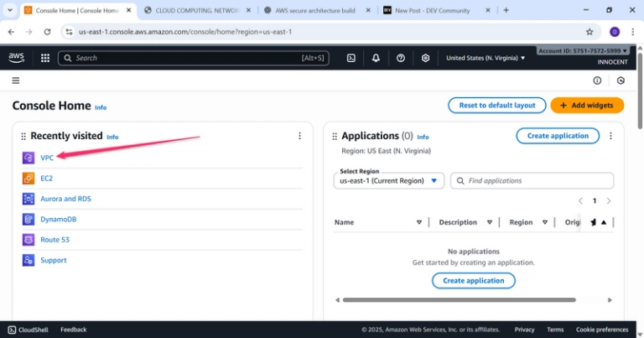The image size is (644, 338).
Task: Click Create application in widget header
Action: coord(558,136)
